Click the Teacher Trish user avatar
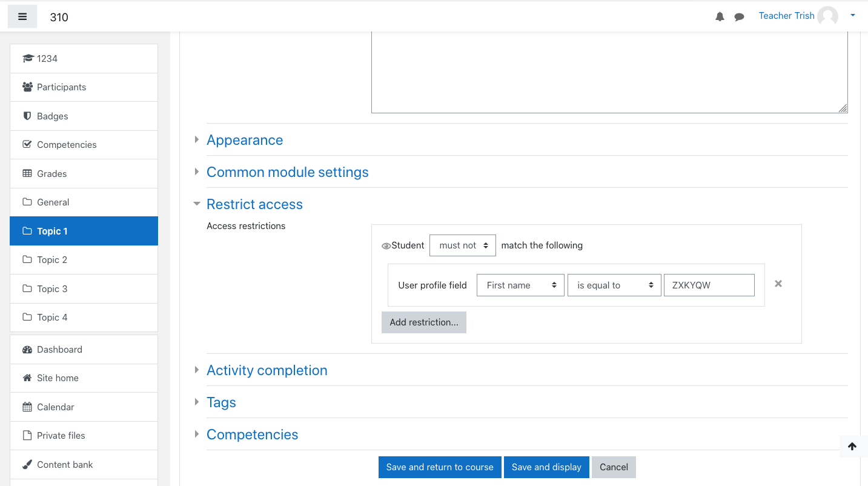 click(827, 16)
